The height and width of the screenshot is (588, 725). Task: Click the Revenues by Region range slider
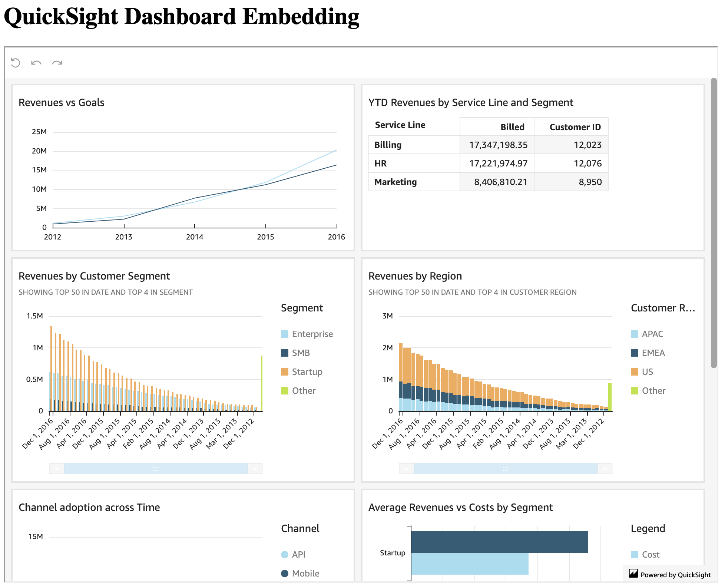[x=506, y=469]
